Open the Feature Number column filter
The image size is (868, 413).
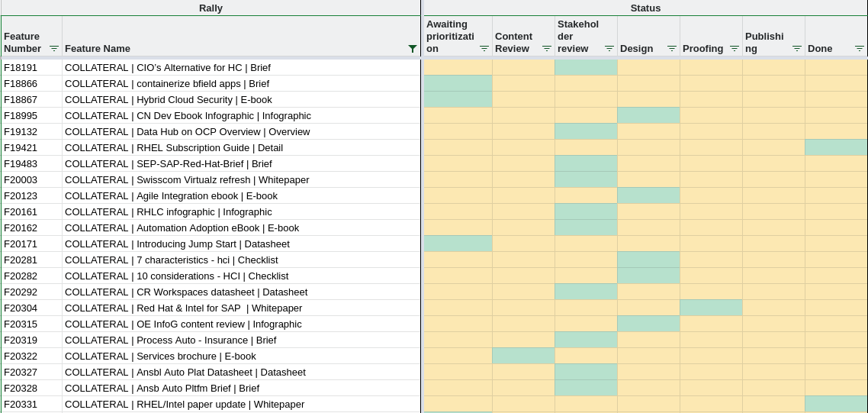pos(54,48)
